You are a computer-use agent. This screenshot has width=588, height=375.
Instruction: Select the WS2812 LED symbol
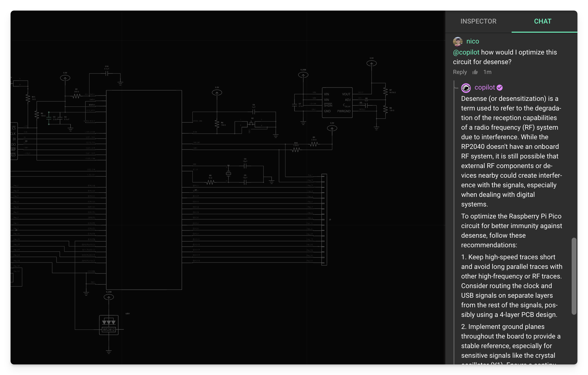[109, 325]
